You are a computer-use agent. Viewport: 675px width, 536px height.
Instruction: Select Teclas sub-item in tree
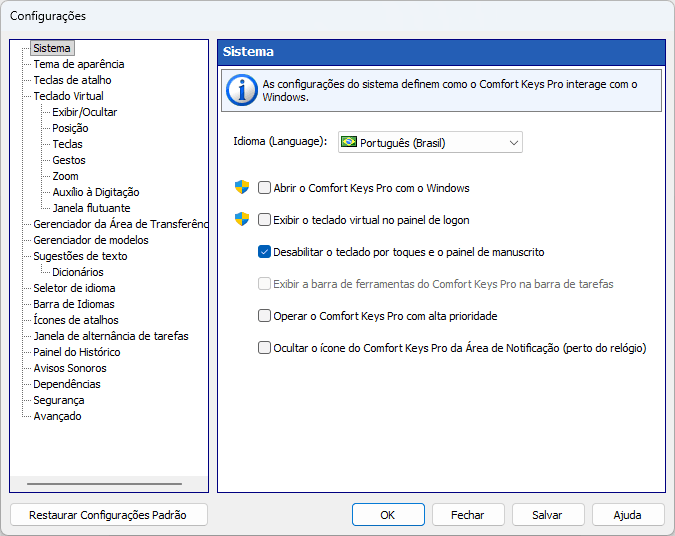(x=67, y=144)
